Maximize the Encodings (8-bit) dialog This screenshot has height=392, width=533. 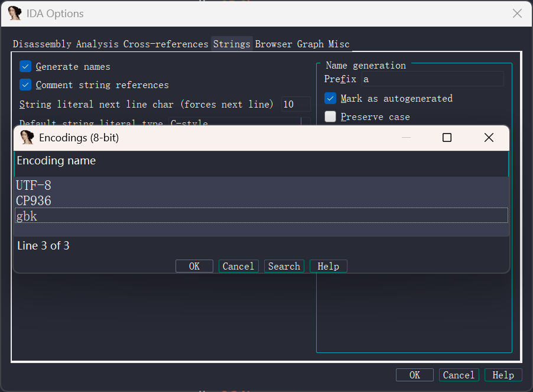point(447,138)
